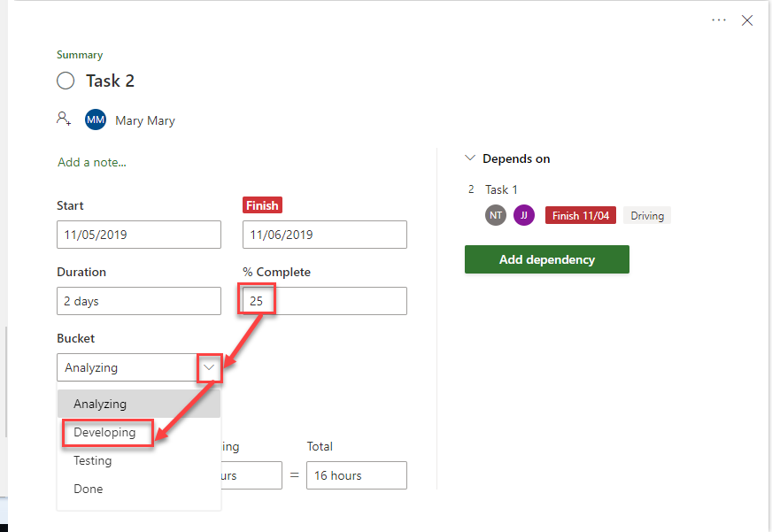The height and width of the screenshot is (532, 772).
Task: Click the JJ assignee avatar
Action: tap(524, 215)
